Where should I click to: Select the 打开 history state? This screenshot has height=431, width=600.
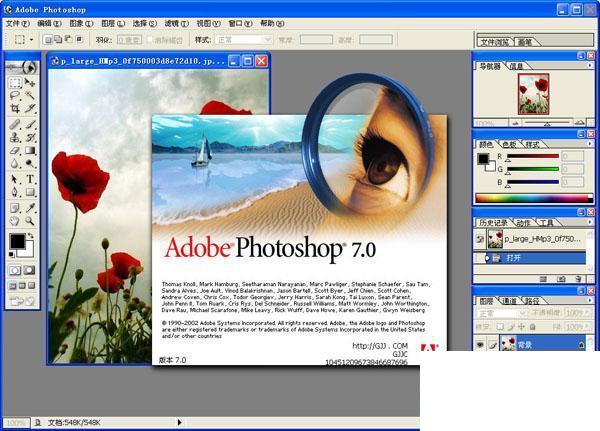point(530,258)
